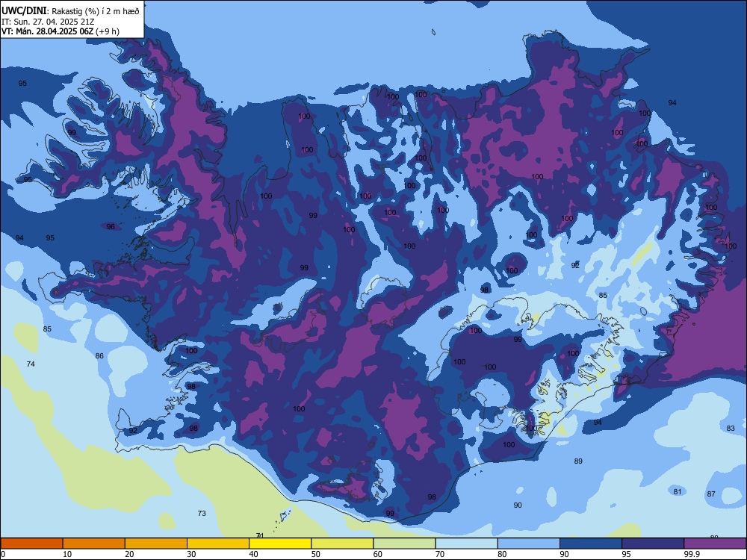Click the legend tick label '10'
The width and height of the screenshot is (747, 560).
click(67, 554)
